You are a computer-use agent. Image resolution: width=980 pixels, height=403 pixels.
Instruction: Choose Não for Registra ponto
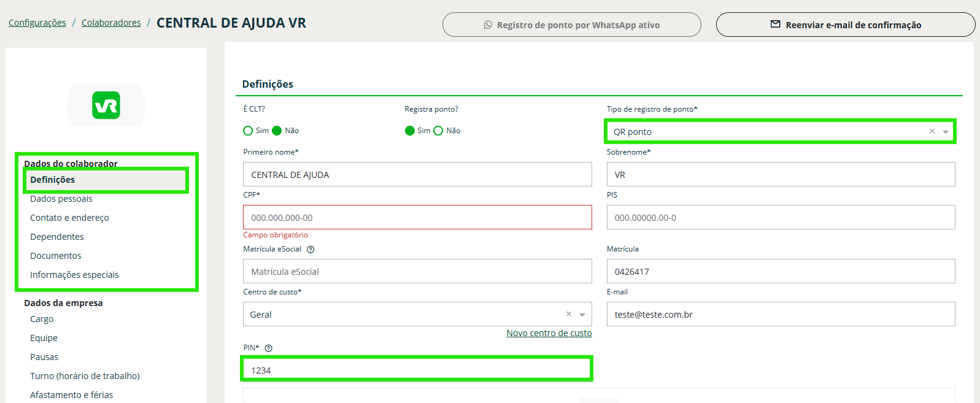pos(438,131)
